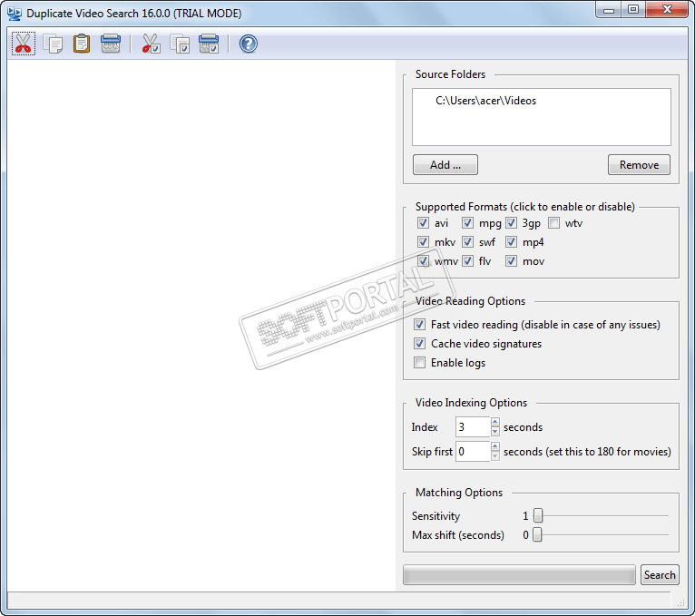The image size is (695, 616).
Task: Click the scissors with checkmark icon
Action: [x=151, y=44]
